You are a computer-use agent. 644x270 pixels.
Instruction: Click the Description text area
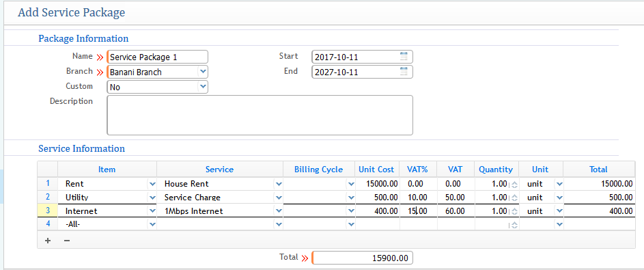coord(260,115)
